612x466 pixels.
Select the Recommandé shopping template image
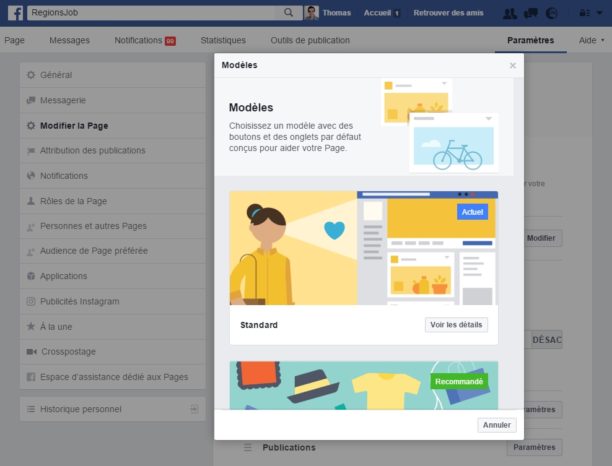click(364, 385)
